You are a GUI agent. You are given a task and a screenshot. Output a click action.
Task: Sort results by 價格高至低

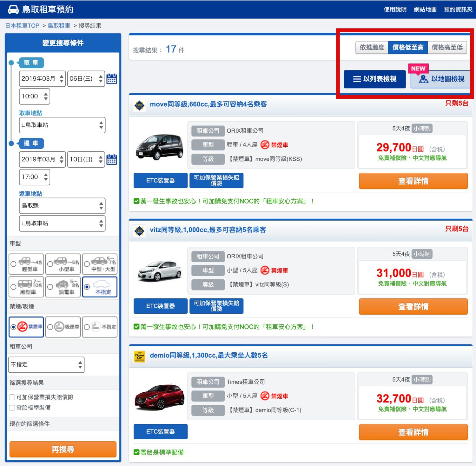[x=447, y=47]
